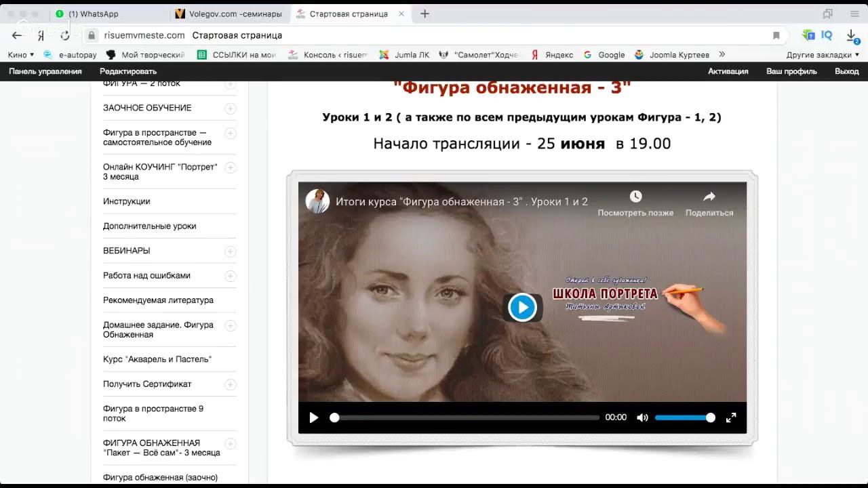868x488 pixels.
Task: Open the Дополнительные уроки sidebar link
Action: [149, 226]
